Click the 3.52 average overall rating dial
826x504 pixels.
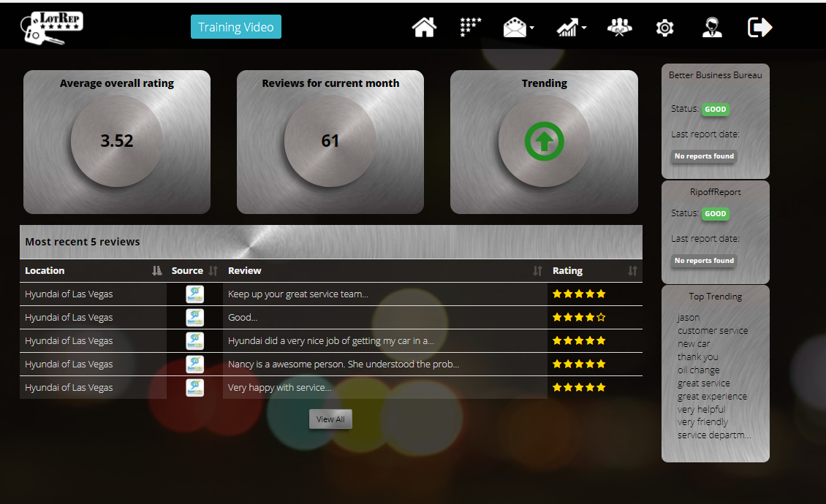(117, 141)
